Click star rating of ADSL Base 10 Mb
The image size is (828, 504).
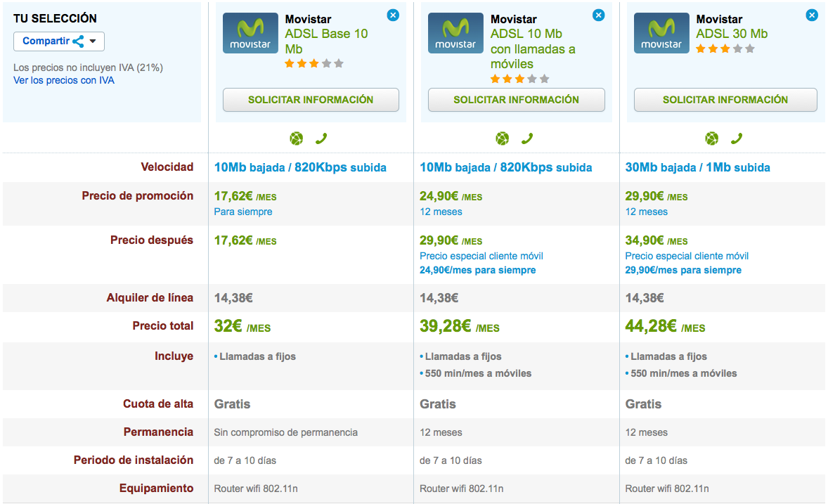pos(314,63)
